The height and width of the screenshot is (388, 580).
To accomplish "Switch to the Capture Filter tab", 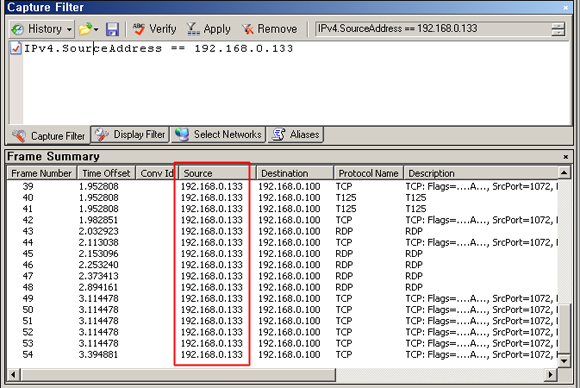I will [48, 136].
